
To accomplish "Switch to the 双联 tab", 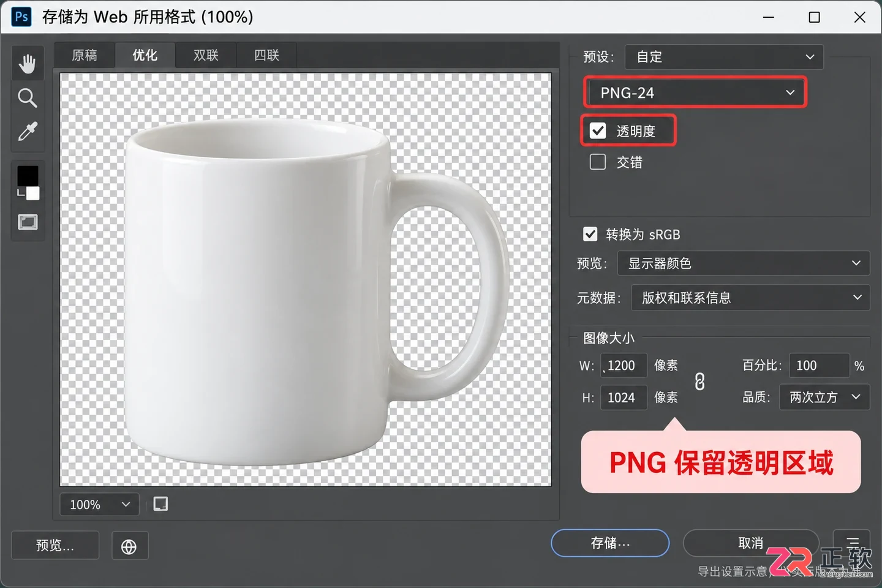I will [206, 55].
